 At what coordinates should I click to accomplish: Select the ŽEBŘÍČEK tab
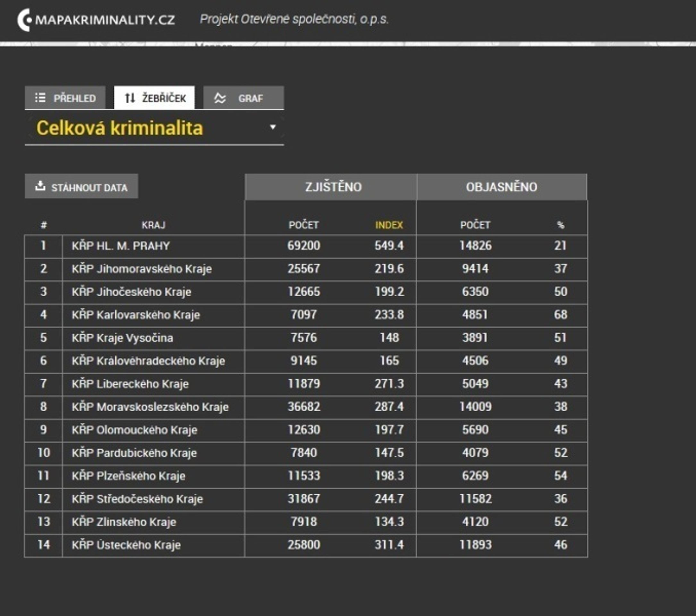(x=154, y=98)
